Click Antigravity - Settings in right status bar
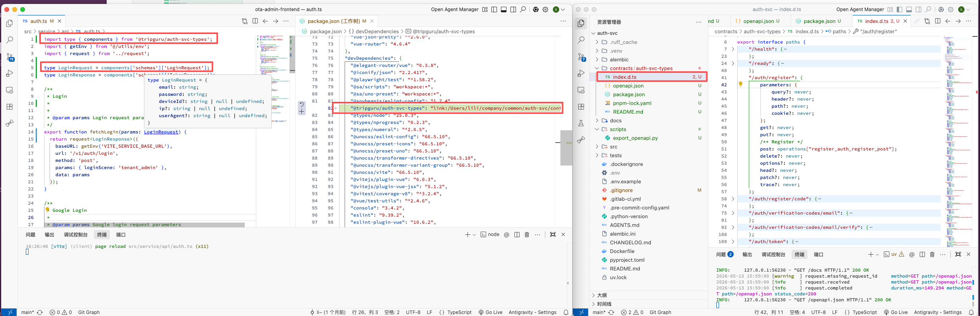The width and height of the screenshot is (980, 316). click(938, 312)
